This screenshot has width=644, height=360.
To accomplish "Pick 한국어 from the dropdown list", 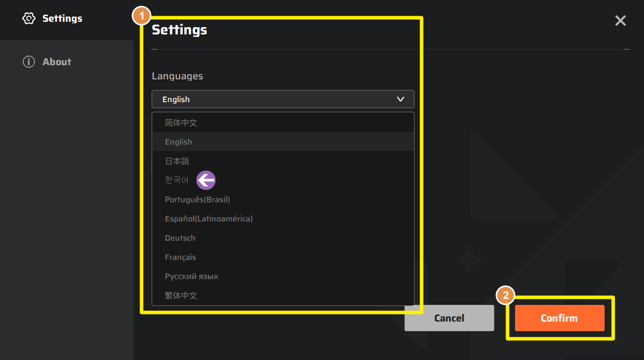I will pos(176,180).
